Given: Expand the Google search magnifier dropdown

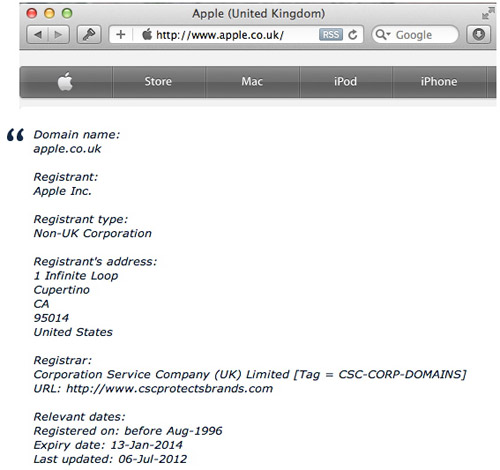Looking at the screenshot, I should [x=382, y=35].
